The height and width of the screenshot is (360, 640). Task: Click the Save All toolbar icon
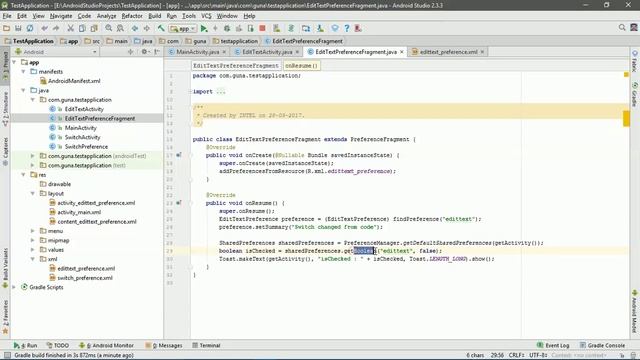(x=18, y=28)
